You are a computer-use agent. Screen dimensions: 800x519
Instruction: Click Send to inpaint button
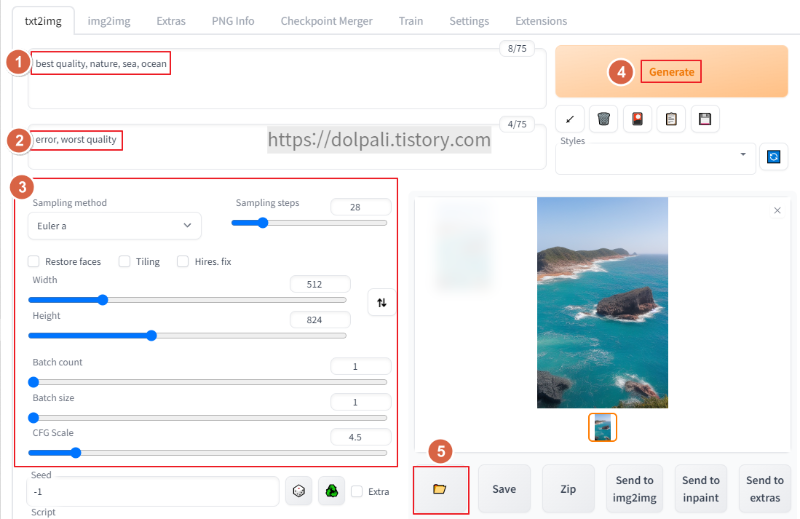pos(701,489)
